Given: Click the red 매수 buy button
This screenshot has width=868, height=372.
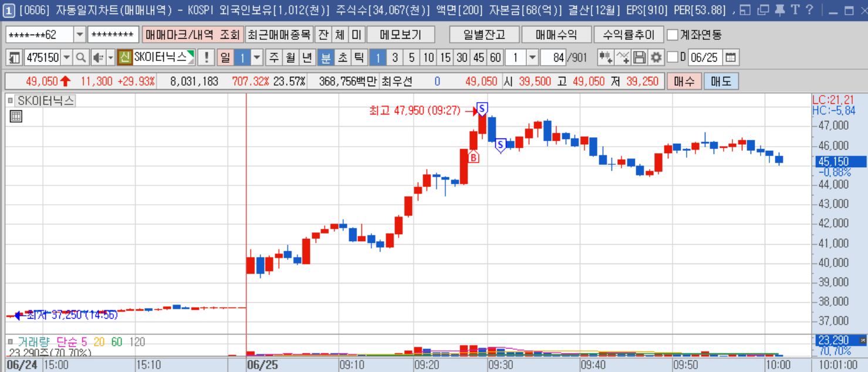Looking at the screenshot, I should (684, 81).
